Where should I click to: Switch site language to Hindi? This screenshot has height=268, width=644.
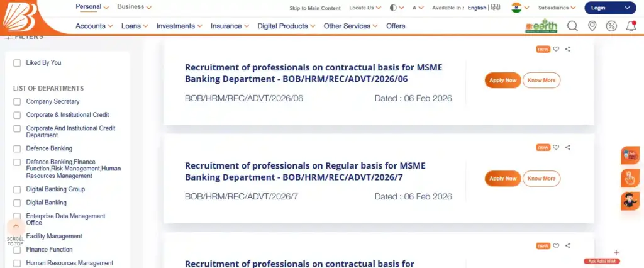pos(496,8)
